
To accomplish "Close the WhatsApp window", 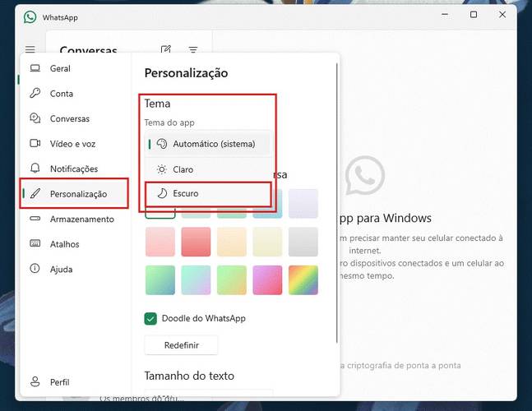I will (x=502, y=15).
